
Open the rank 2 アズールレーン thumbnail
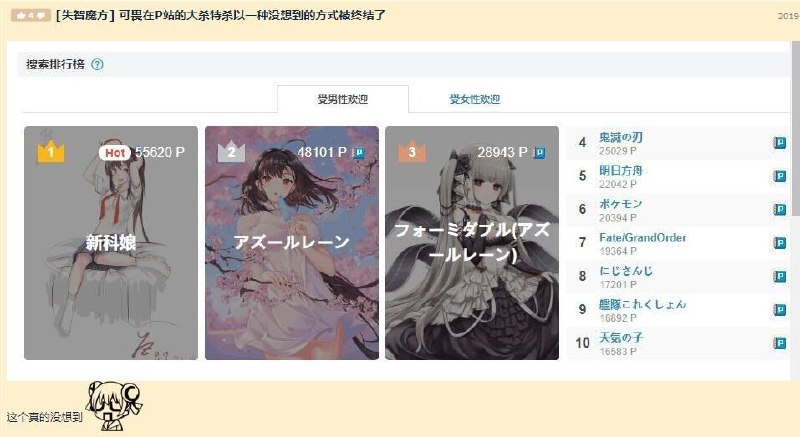[292, 243]
